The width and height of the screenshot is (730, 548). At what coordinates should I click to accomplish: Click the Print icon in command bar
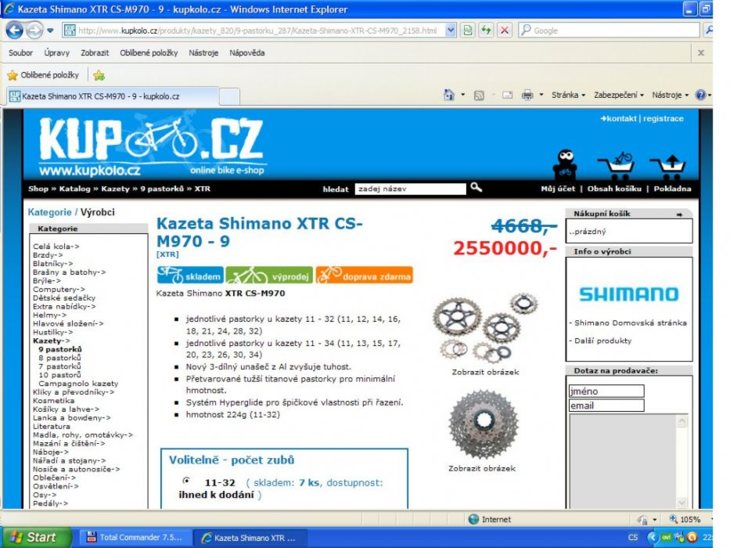pyautogui.click(x=527, y=95)
